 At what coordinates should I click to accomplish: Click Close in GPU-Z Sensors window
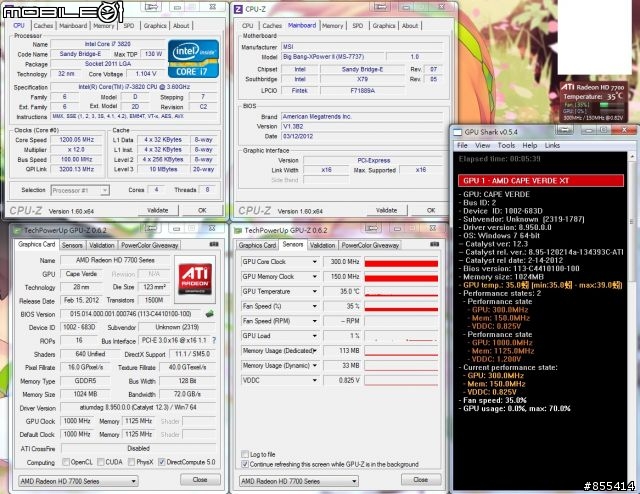click(421, 479)
